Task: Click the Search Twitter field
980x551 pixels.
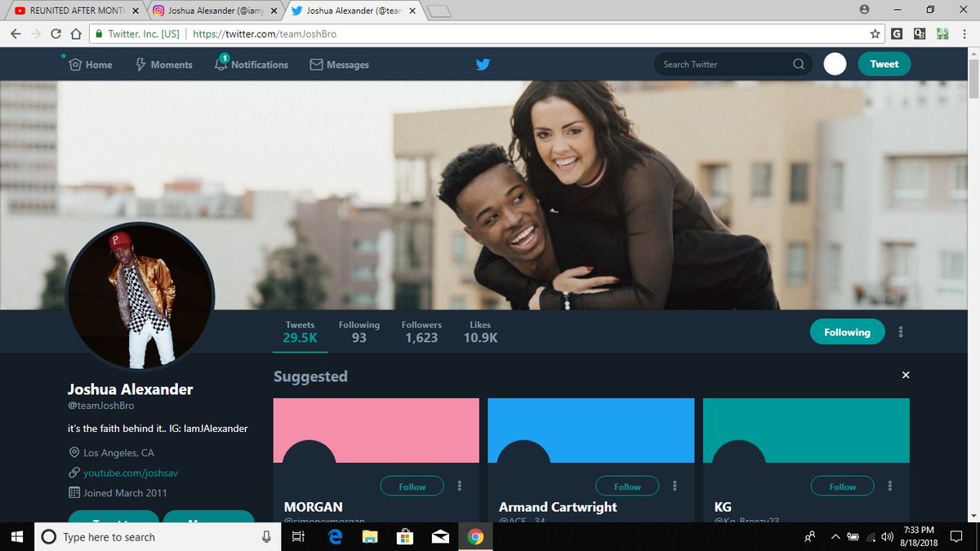Action: coord(733,64)
